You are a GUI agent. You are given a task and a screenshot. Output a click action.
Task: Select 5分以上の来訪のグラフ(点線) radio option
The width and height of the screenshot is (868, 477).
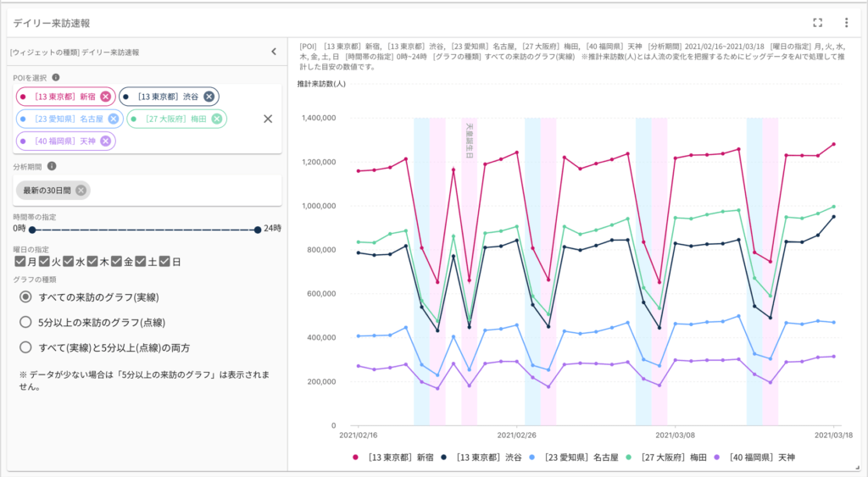click(x=25, y=322)
